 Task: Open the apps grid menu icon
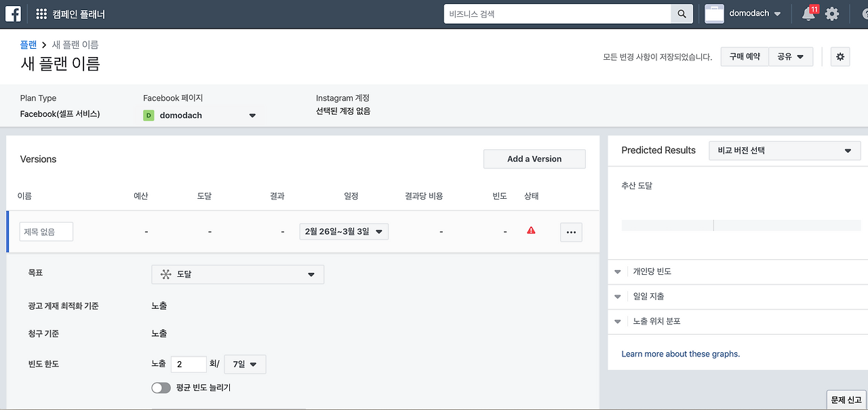(41, 14)
